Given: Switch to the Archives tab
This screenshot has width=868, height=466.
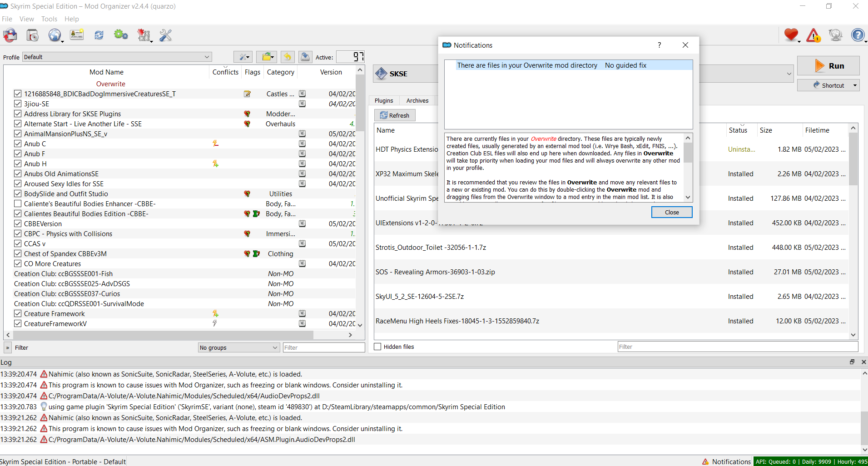Looking at the screenshot, I should tap(417, 100).
